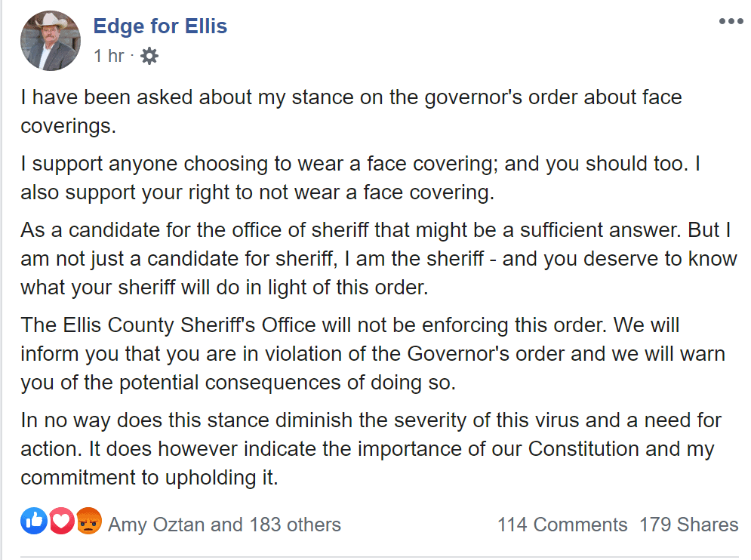This screenshot has width=751, height=560.
Task: Click the blue thumbs-up Like reaction icon
Action: 33,521
